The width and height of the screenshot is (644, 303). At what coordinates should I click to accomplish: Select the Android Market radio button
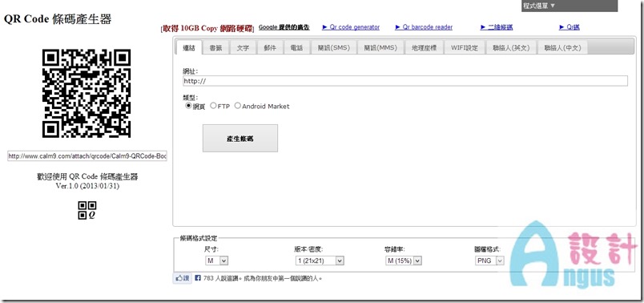[237, 106]
